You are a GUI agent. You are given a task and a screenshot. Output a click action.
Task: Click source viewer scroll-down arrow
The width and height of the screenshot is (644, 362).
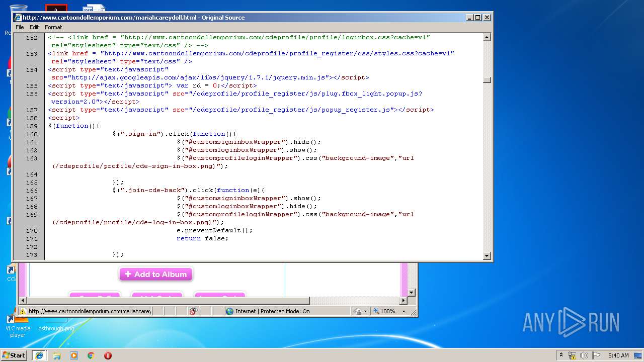coord(487,255)
